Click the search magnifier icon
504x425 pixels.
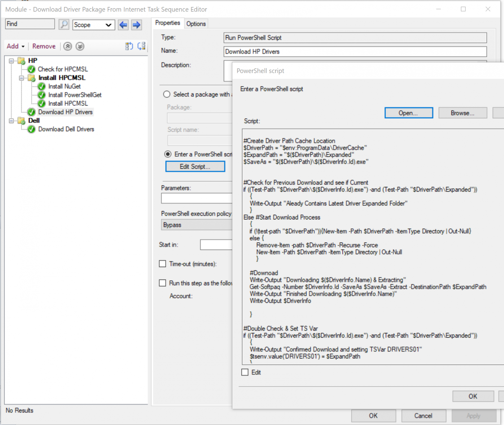pyautogui.click(x=64, y=25)
